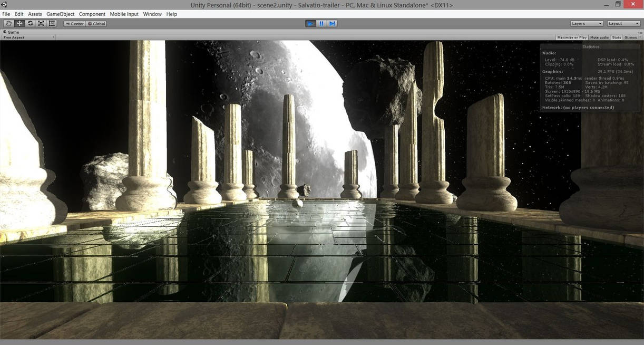Stop play mode with Play button
Viewport: 644px width, 345px height.
click(310, 23)
